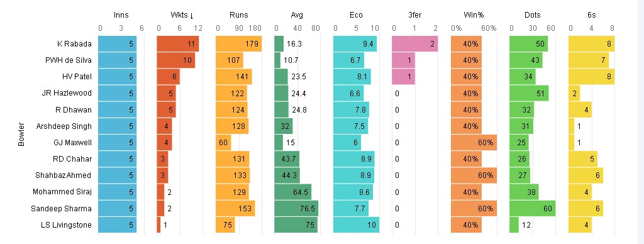Select the Dots column header
Viewport: 644px width, 244px height.
pos(532,15)
